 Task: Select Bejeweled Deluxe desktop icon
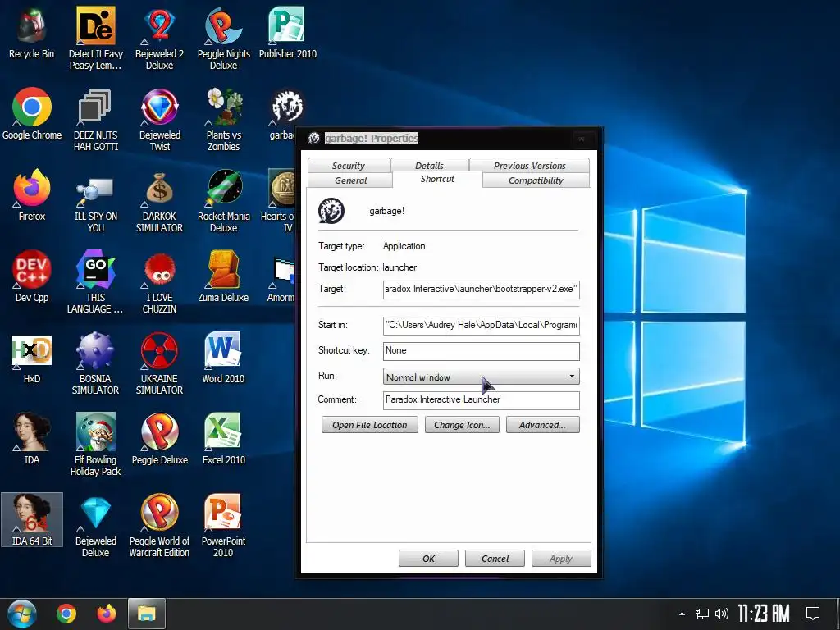[95, 526]
